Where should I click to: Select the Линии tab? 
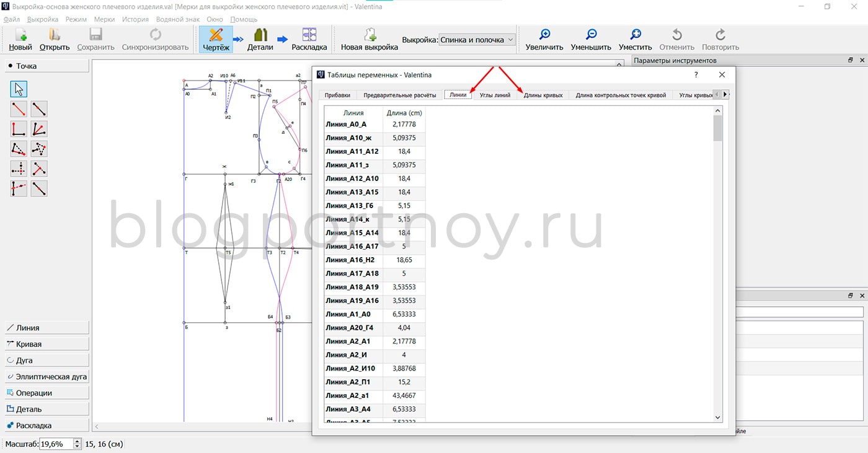coord(458,95)
